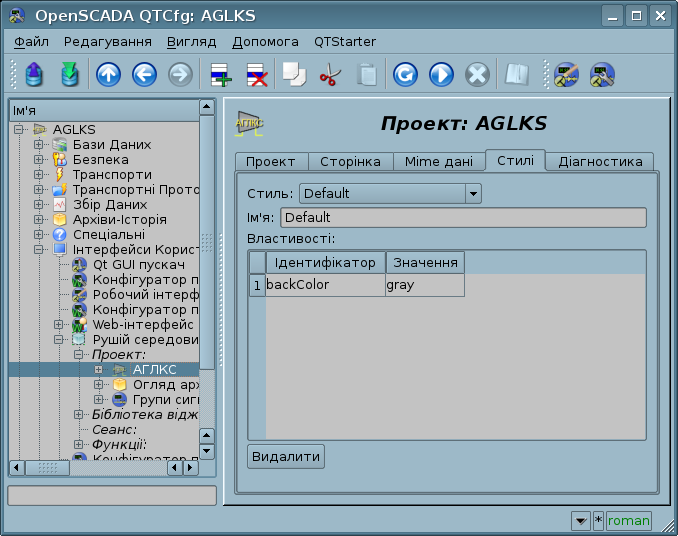
Task: Navigate back with the left arrow icon
Action: click(x=144, y=74)
